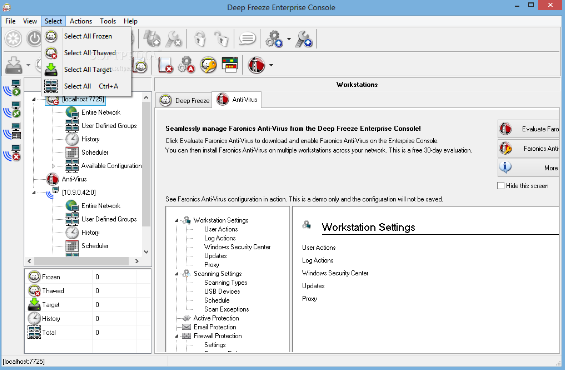This screenshot has width=565, height=370.
Task: Click the Anti-Virus lighthouse toolbar icon
Action: point(257,65)
